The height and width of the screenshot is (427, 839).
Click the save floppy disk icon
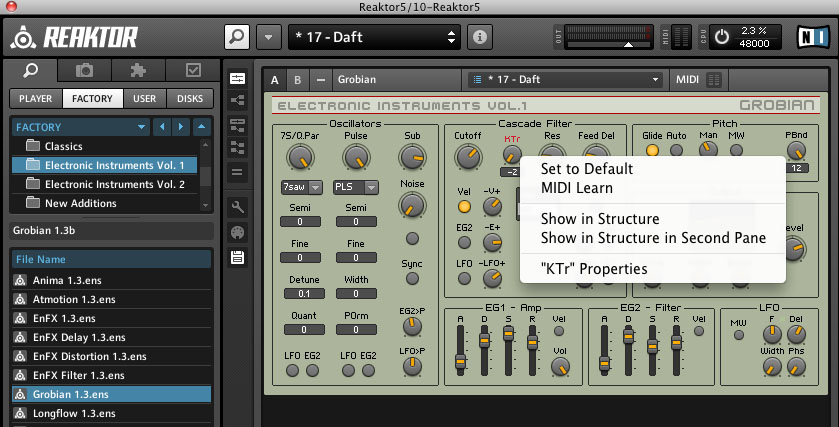pyautogui.click(x=238, y=258)
